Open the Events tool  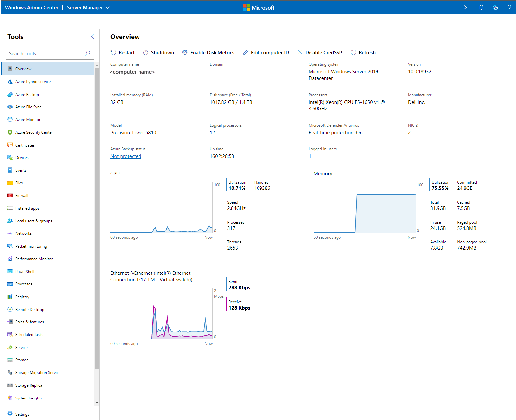21,170
